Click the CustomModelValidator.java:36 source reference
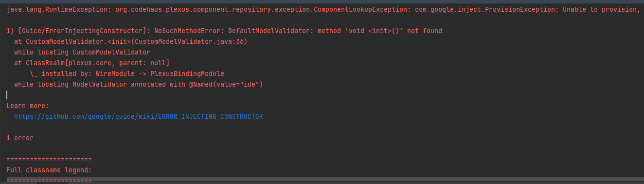This screenshot has height=184, width=644. [x=191, y=42]
